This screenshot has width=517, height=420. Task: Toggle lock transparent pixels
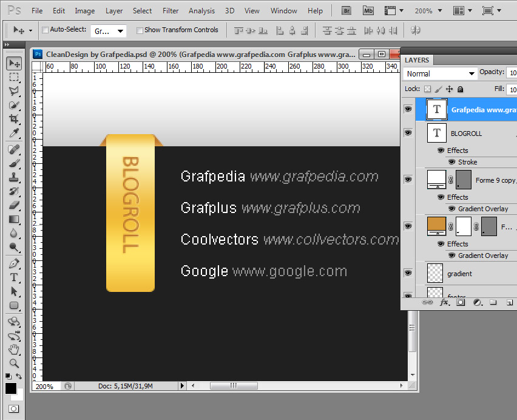pos(428,89)
